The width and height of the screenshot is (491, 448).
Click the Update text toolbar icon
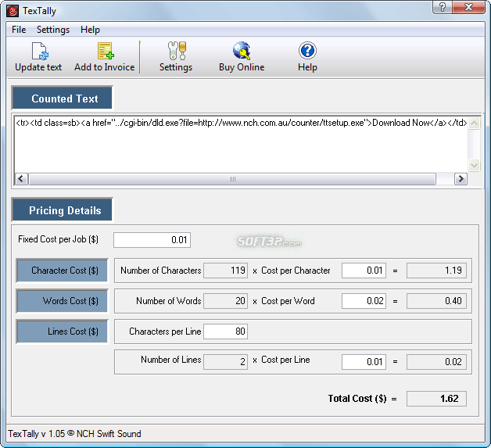[x=38, y=51]
